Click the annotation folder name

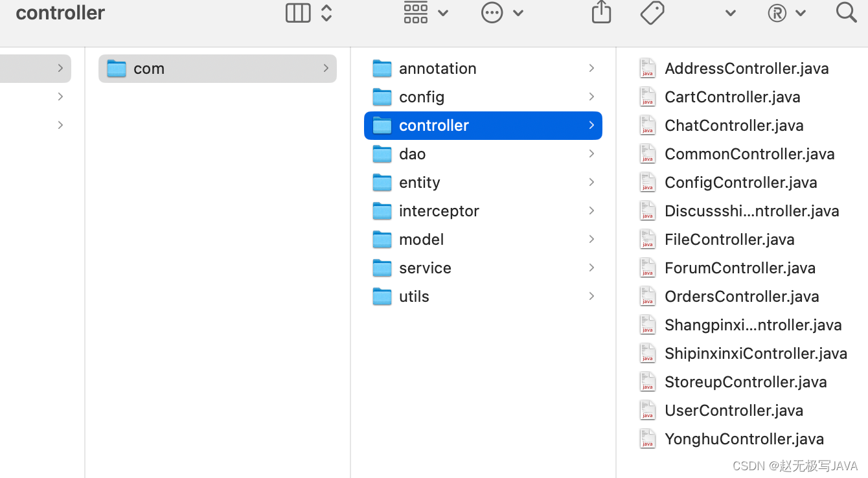[438, 68]
